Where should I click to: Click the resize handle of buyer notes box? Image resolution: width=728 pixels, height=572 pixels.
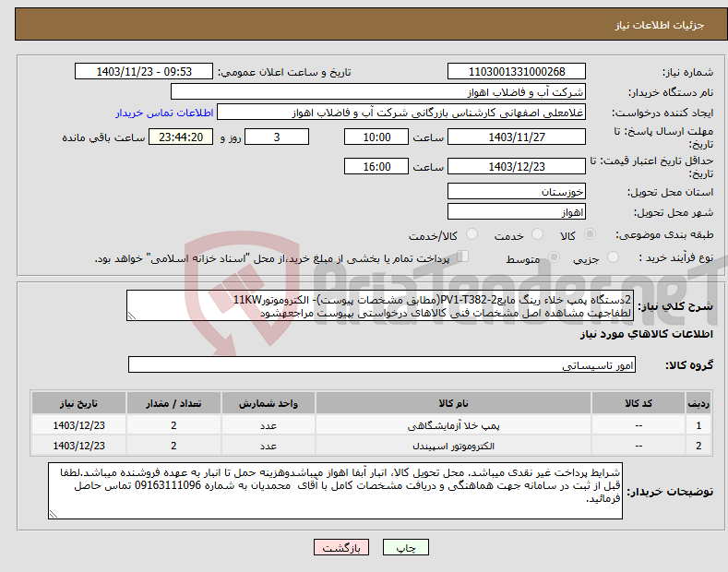[54, 514]
